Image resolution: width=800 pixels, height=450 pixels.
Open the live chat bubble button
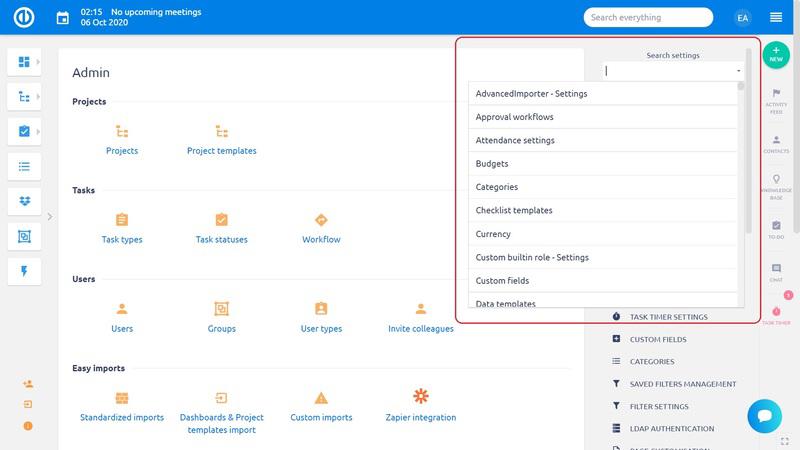click(x=764, y=415)
